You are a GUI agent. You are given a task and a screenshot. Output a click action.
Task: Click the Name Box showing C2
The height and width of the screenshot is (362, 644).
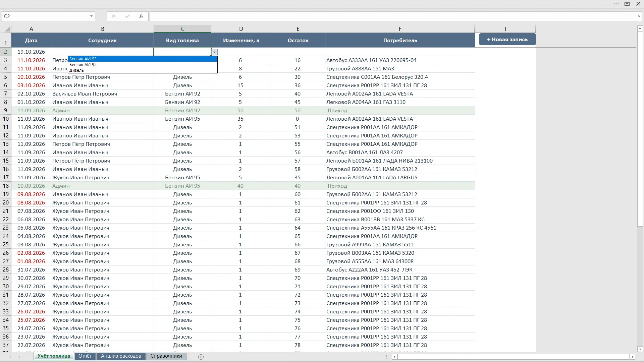(x=45, y=16)
